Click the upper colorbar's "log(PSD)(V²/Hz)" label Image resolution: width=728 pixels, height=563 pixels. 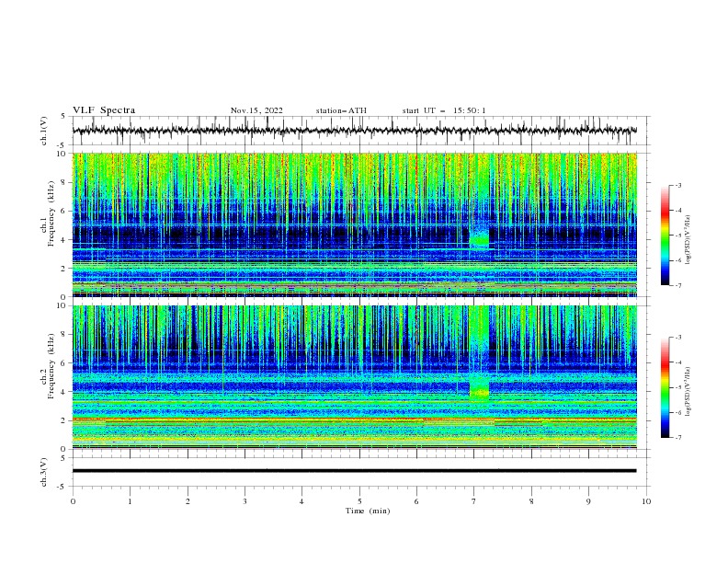[x=688, y=240]
